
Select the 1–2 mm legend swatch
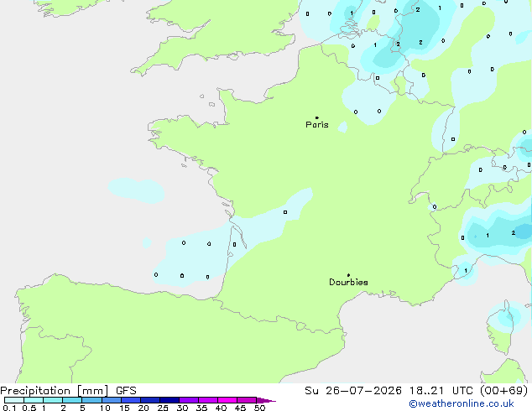coord(53,400)
